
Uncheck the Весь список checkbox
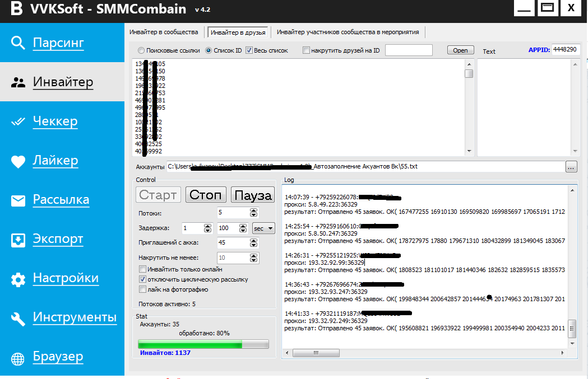click(x=249, y=50)
